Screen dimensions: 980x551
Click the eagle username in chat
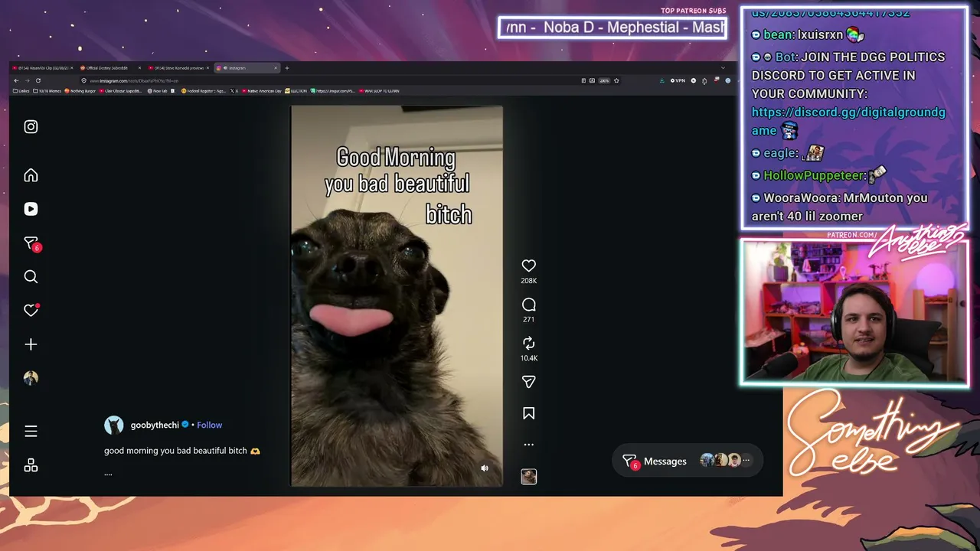click(x=779, y=153)
